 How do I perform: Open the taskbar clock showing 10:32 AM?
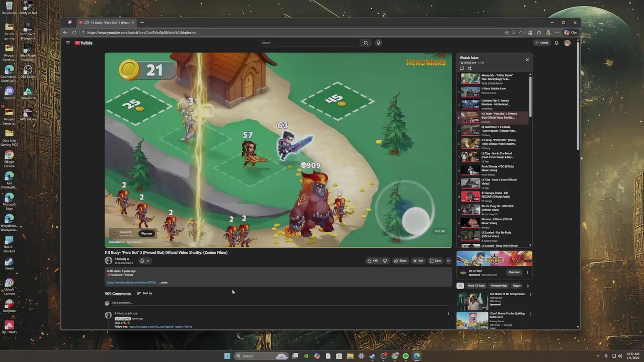[x=632, y=356]
